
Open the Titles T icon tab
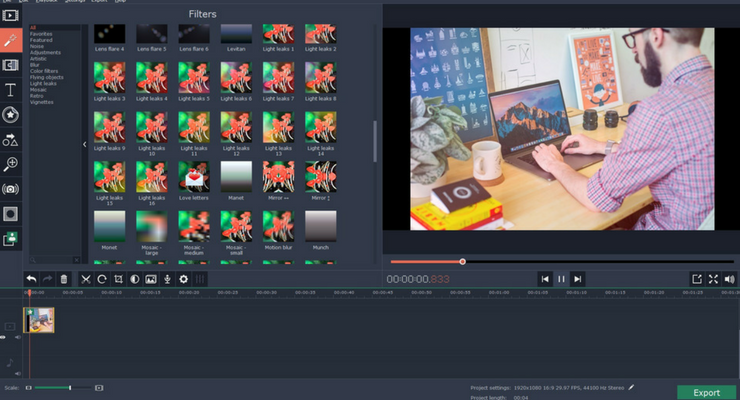[x=10, y=90]
